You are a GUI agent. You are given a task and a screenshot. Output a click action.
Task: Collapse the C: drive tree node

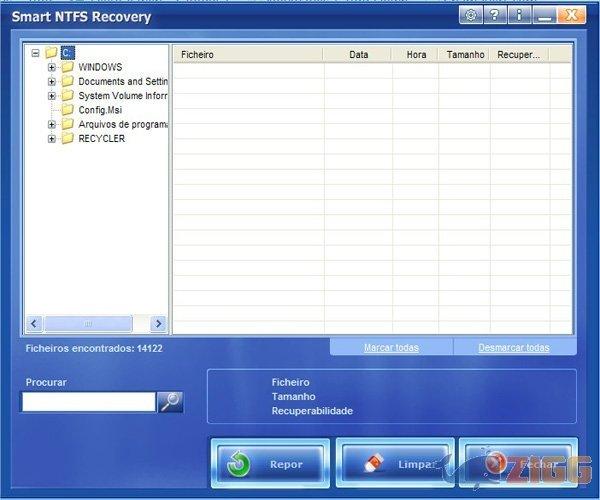click(x=35, y=53)
